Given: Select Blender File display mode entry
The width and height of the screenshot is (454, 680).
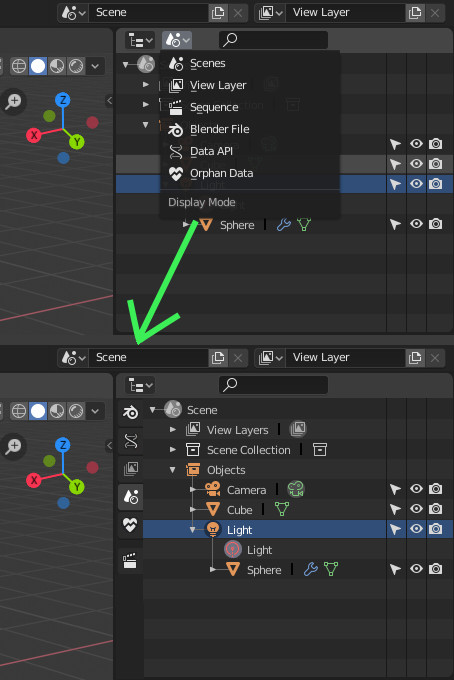Looking at the screenshot, I should coord(249,129).
